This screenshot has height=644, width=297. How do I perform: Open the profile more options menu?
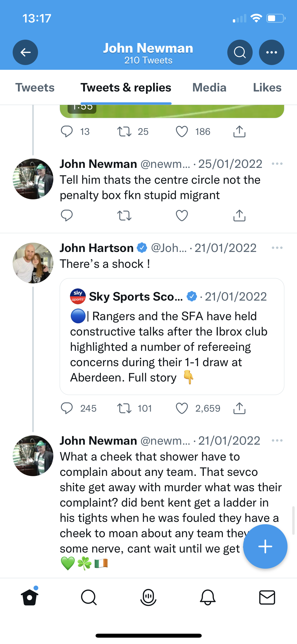click(271, 52)
